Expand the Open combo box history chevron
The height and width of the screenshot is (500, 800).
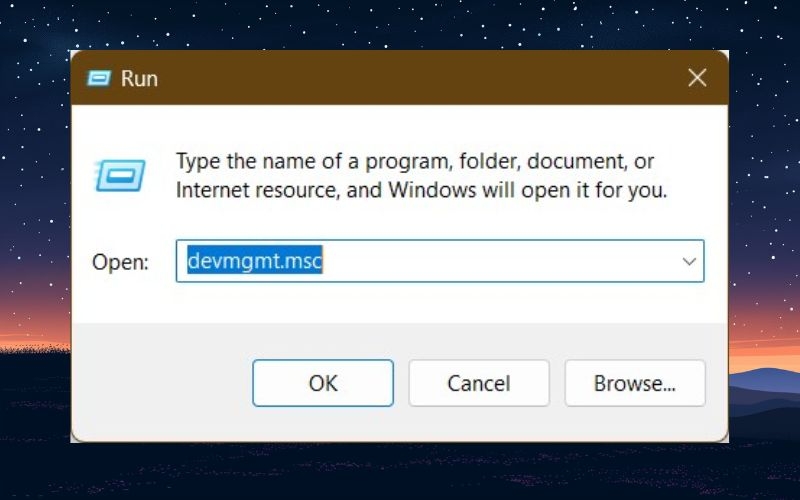click(689, 262)
